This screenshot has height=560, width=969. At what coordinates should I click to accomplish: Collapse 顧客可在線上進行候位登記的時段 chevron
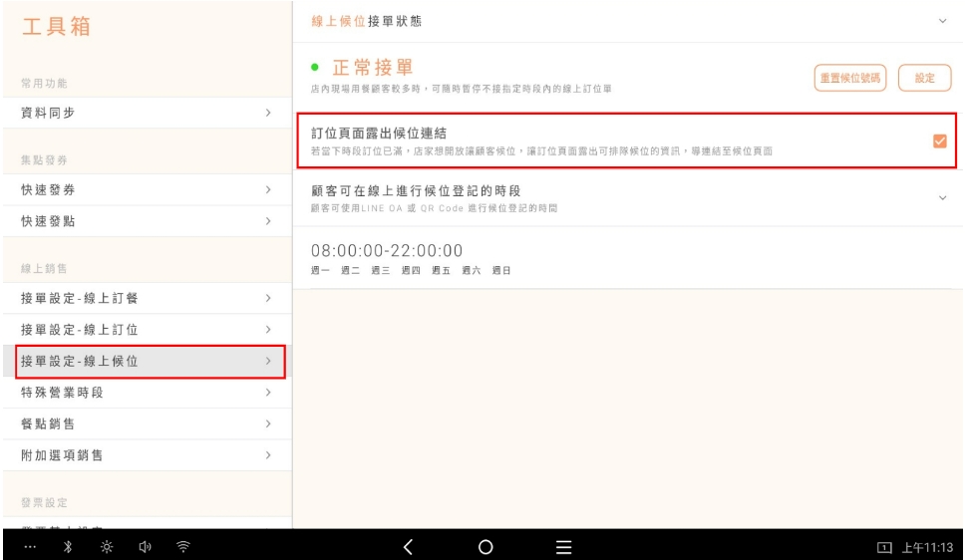(942, 198)
